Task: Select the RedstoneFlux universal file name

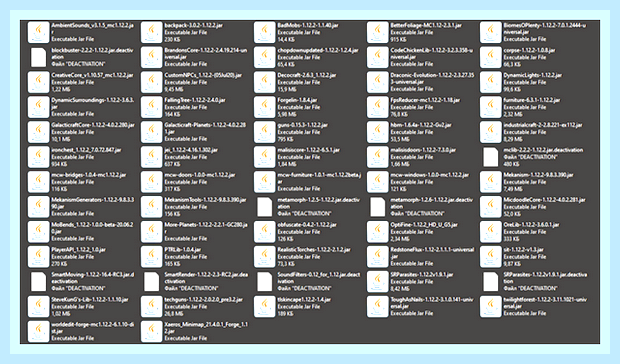Action: point(432,253)
